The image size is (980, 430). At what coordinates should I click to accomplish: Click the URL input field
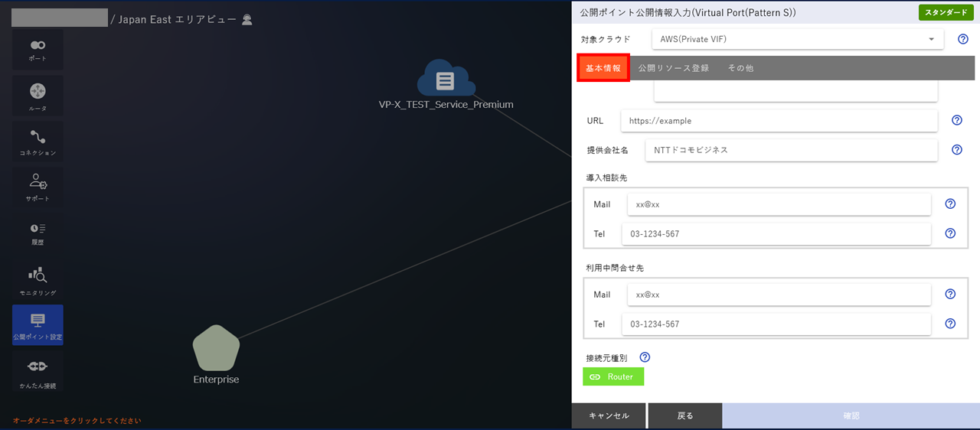779,120
